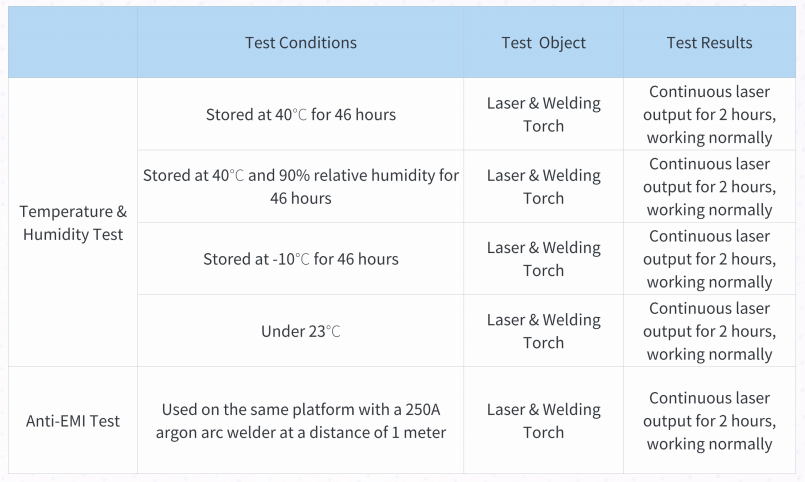Click "Stored at 40°C for 46 hours" cell
Viewport: 805px width, 482px height.
click(300, 115)
